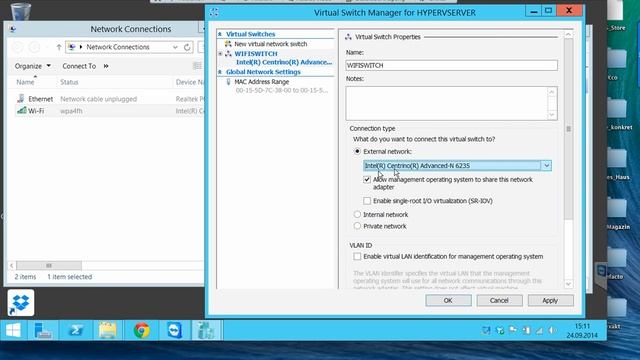Click the Network Connections horizontal scrollbar thumb
This screenshot has height=360, width=640.
point(49,265)
